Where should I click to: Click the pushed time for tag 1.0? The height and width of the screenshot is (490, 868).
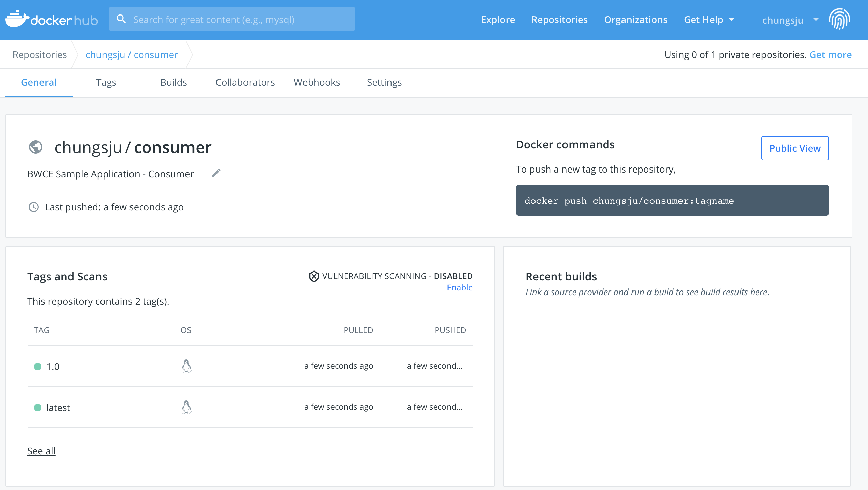coord(435,366)
